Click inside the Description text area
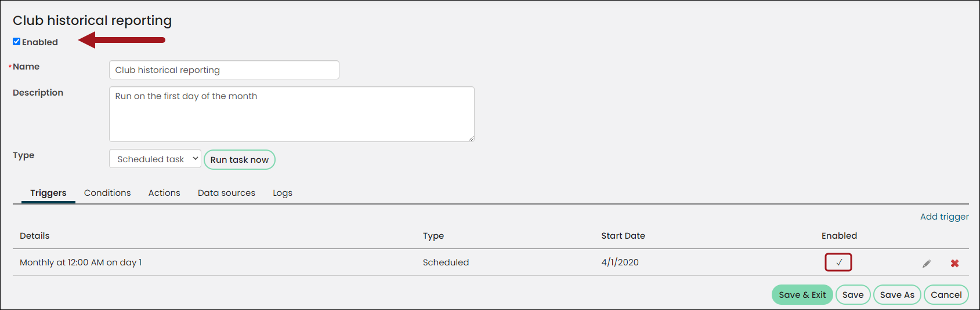The width and height of the screenshot is (980, 310). (x=292, y=114)
